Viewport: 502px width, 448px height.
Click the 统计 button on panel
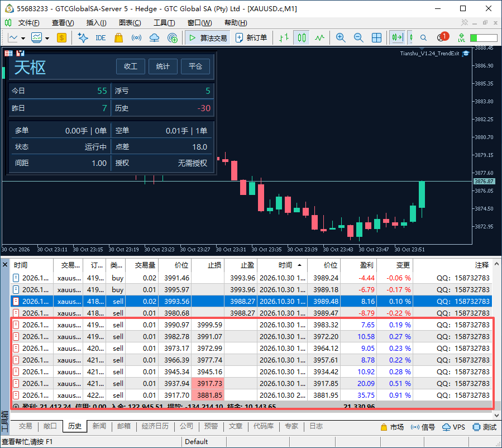click(163, 66)
